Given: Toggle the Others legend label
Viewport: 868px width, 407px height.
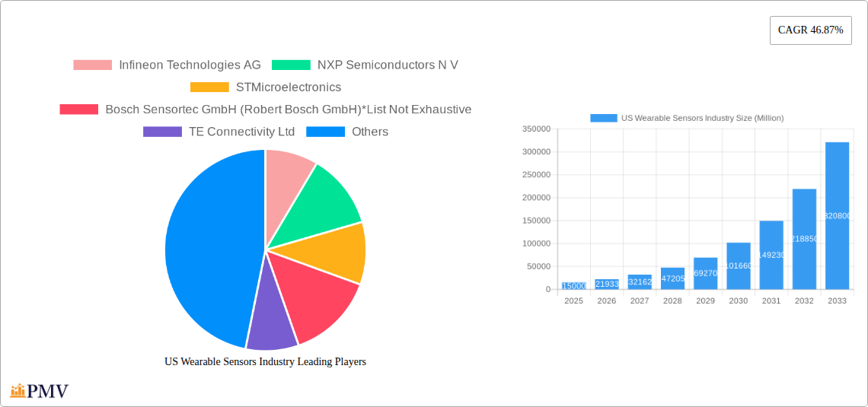Looking at the screenshot, I should 370,132.
